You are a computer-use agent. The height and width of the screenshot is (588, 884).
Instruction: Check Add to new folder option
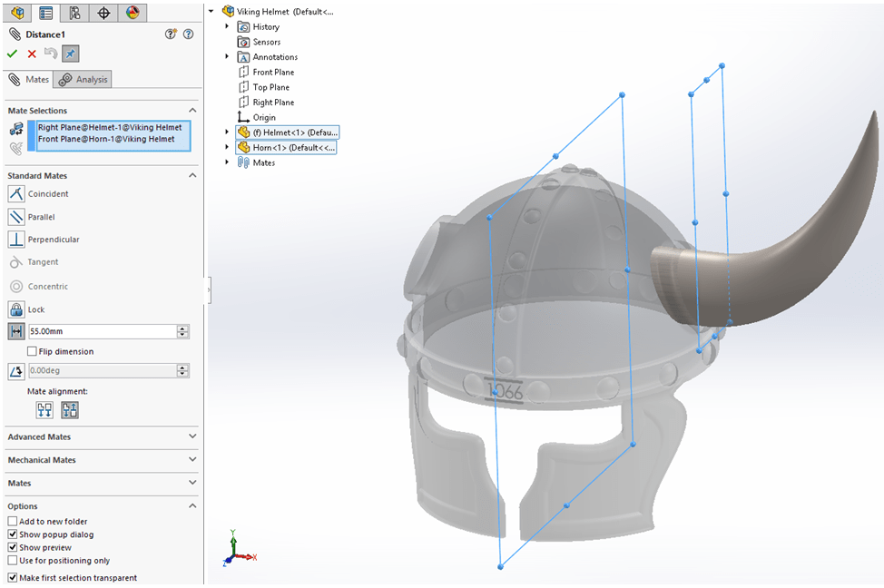pos(13,522)
